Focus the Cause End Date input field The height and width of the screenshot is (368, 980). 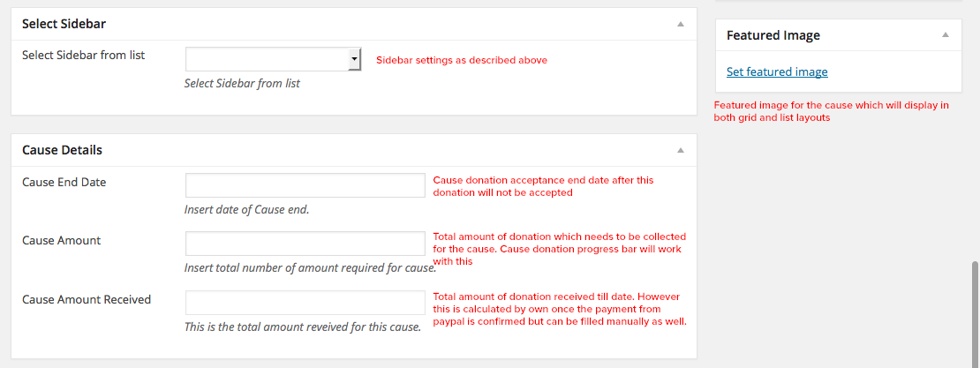point(305,185)
